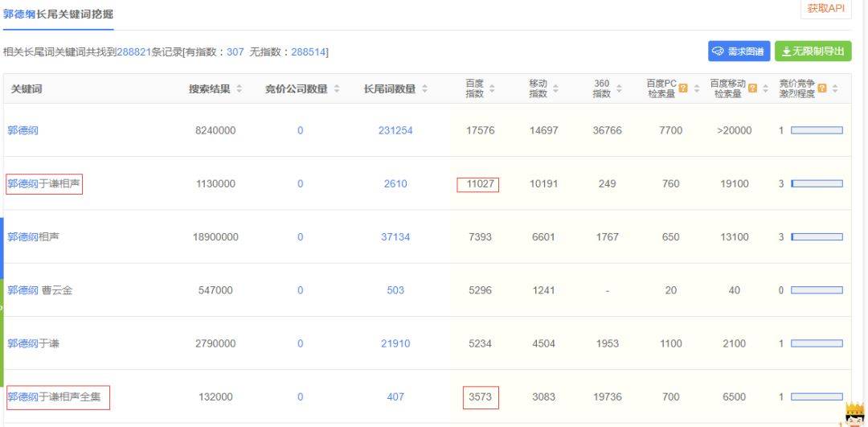The width and height of the screenshot is (868, 427).
Task: Click the 需求图谱 button
Action: [739, 51]
